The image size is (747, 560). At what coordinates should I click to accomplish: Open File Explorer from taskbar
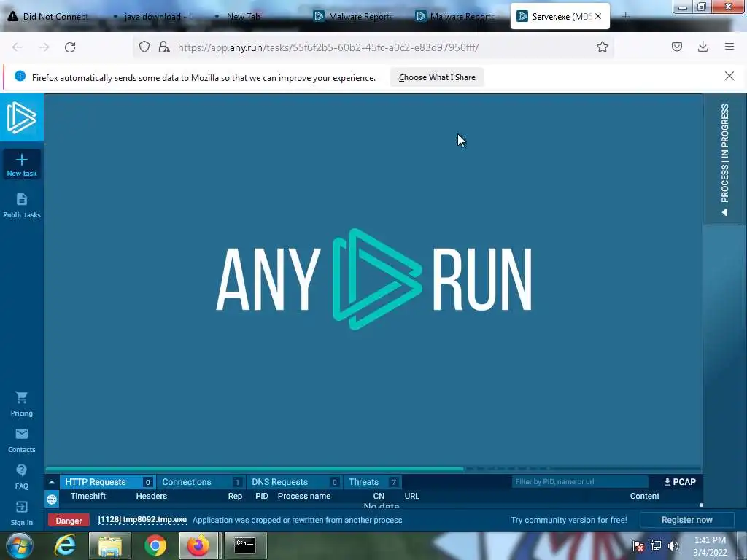tap(110, 545)
